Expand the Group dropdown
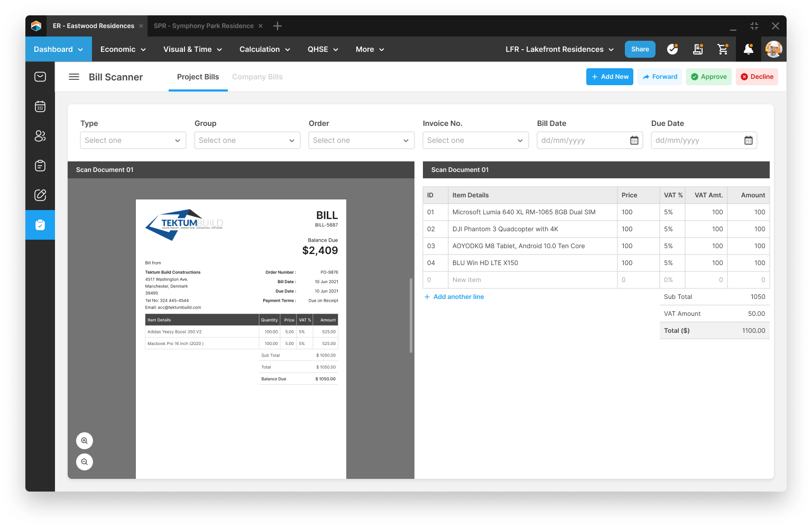The height and width of the screenshot is (527, 812). point(247,140)
